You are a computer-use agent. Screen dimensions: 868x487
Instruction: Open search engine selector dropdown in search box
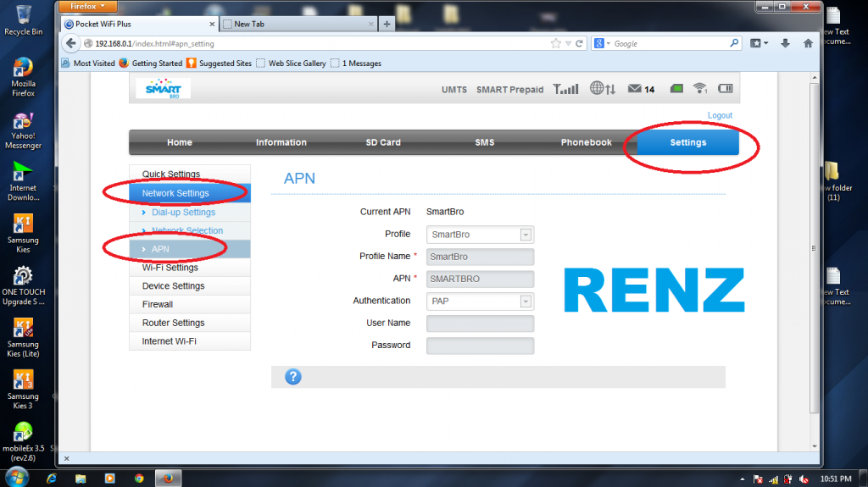click(602, 43)
